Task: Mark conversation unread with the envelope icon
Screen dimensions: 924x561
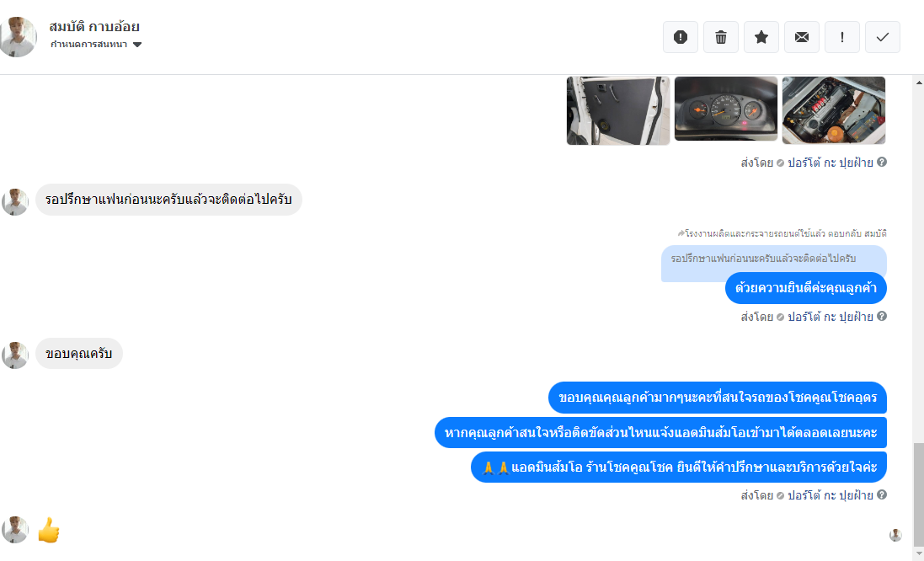Action: 801,37
